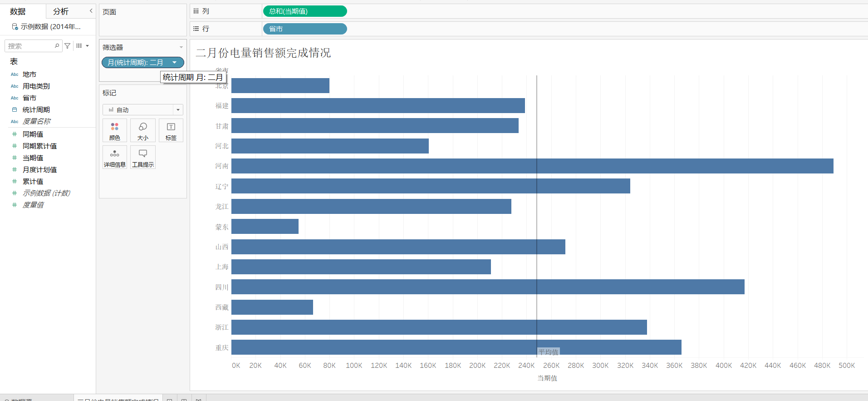
Task: Select the 地市 dimension field
Action: click(29, 74)
